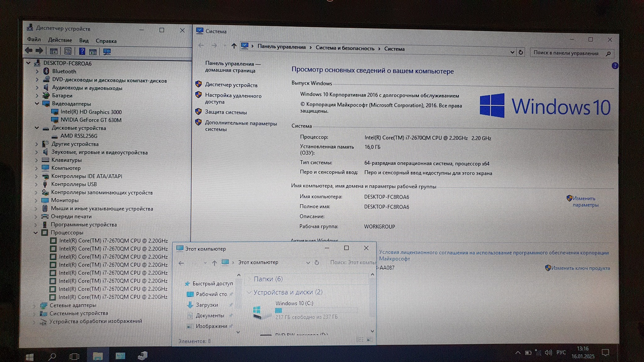
Task: Collapse the Видеоадаптеры tree node
Action: click(x=37, y=103)
